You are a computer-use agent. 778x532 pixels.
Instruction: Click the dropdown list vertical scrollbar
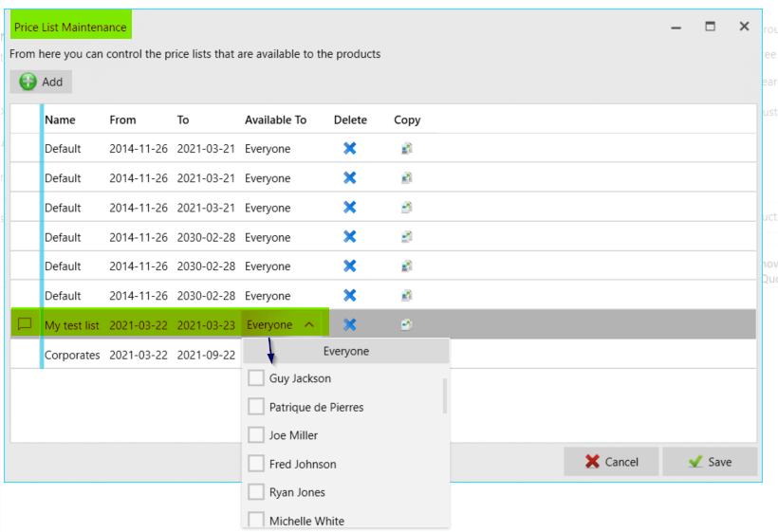point(445,394)
